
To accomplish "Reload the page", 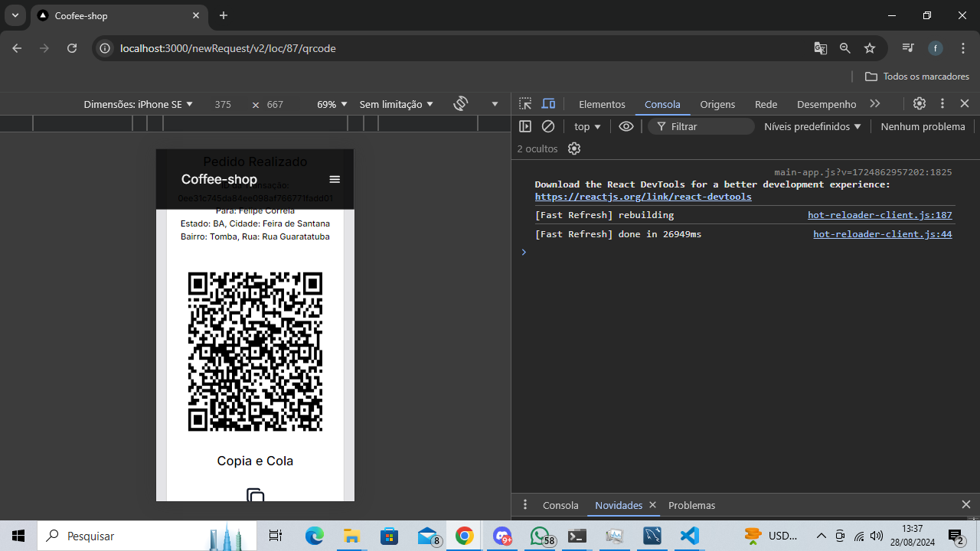I will coord(72,48).
